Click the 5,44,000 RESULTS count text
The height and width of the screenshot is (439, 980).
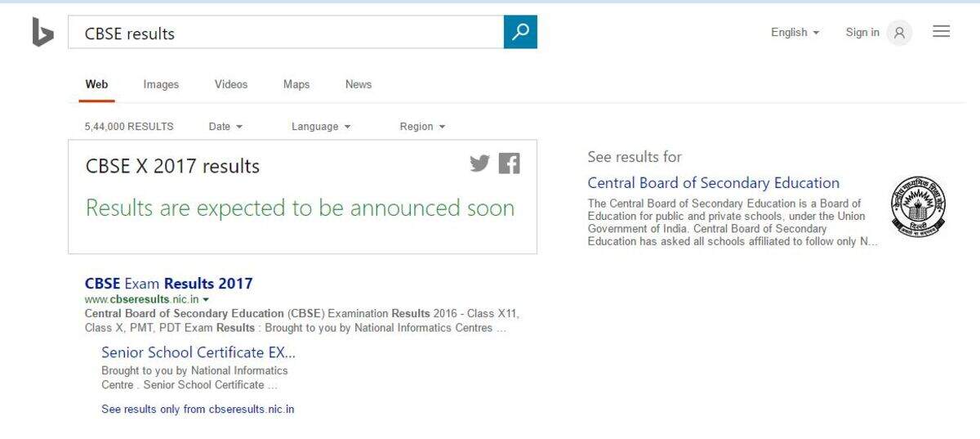point(129,127)
